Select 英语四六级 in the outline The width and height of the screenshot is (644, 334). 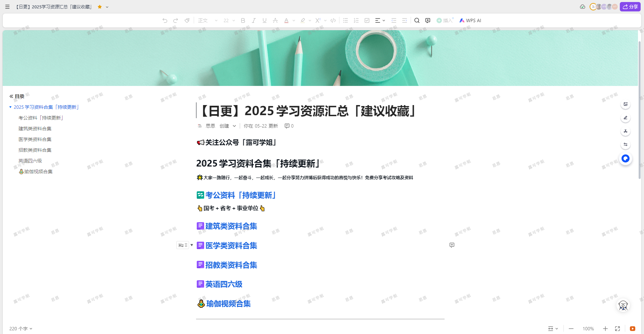30,161
